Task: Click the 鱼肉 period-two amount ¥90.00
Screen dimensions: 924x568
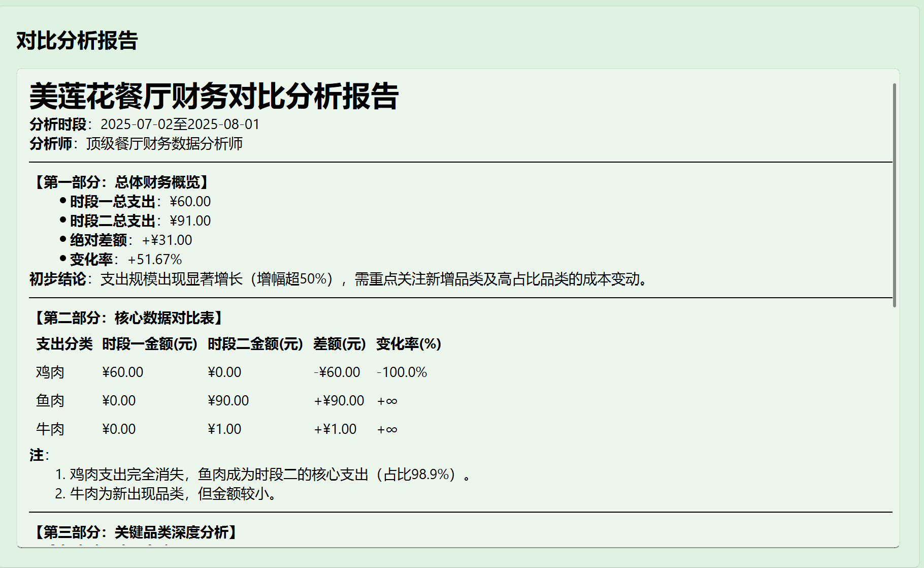Action: tap(228, 401)
